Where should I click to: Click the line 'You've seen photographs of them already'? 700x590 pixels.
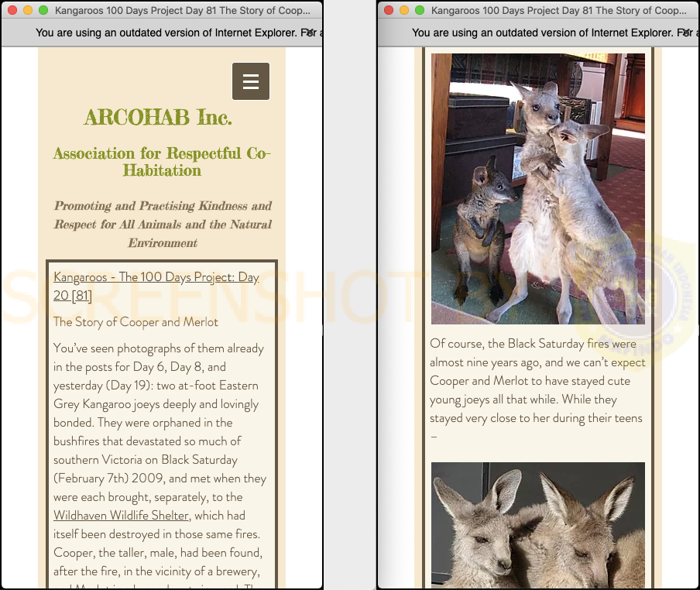(x=159, y=348)
